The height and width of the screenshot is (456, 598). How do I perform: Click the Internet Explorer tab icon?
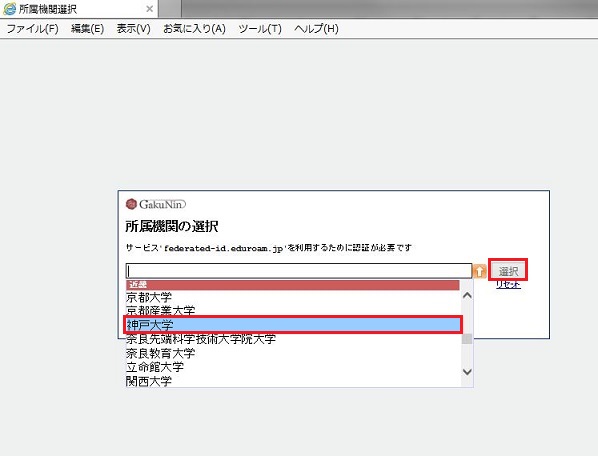tap(9, 9)
